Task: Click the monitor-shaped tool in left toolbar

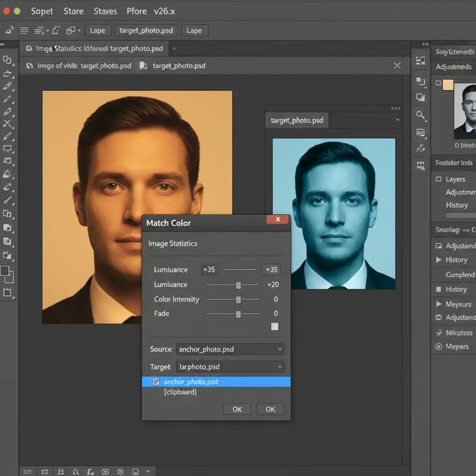Action: (x=7, y=149)
